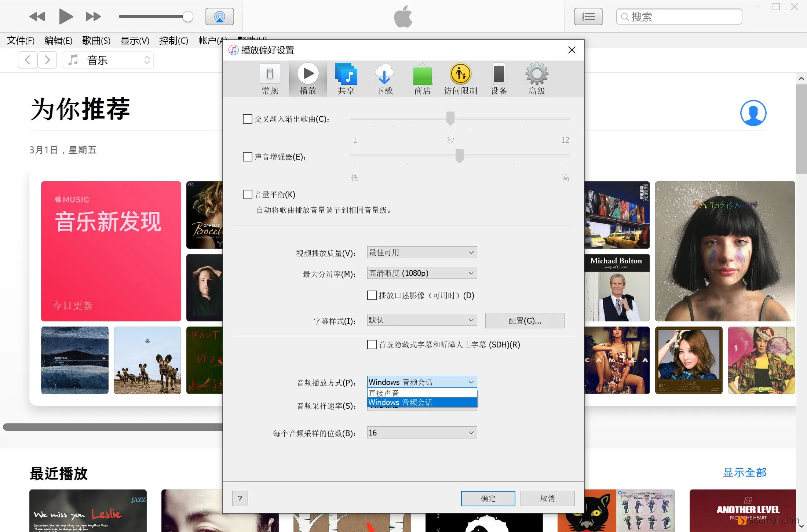Open the Radiohead album cover
The width and height of the screenshot is (807, 532).
(x=75, y=360)
